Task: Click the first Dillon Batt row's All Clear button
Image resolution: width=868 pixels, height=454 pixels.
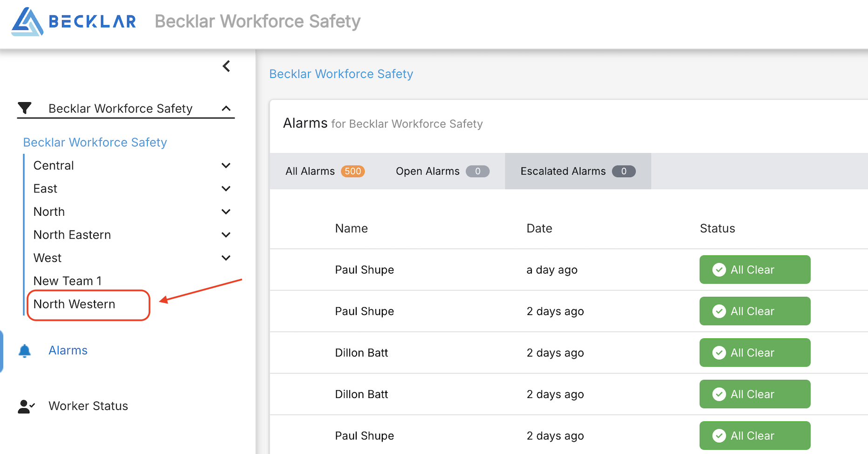Action: click(755, 352)
